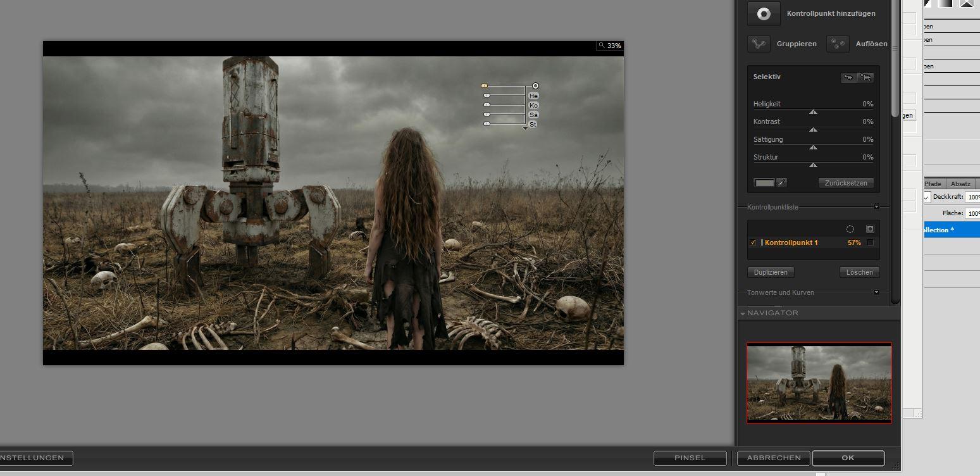Click the mask square icon in the Kontrollpunktliste header

pyautogui.click(x=870, y=229)
